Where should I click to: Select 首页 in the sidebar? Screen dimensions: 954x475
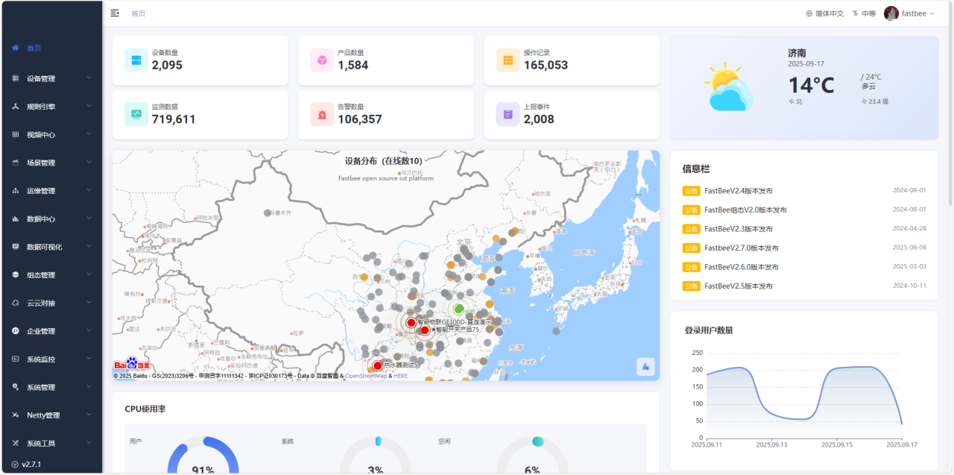[34, 48]
